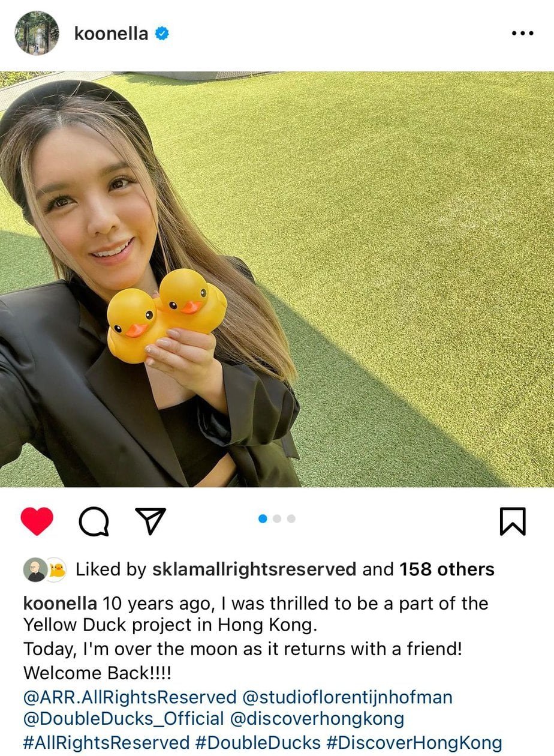This screenshot has height=756, width=554.
Task: Share post with paper plane icon
Action: coord(150,521)
